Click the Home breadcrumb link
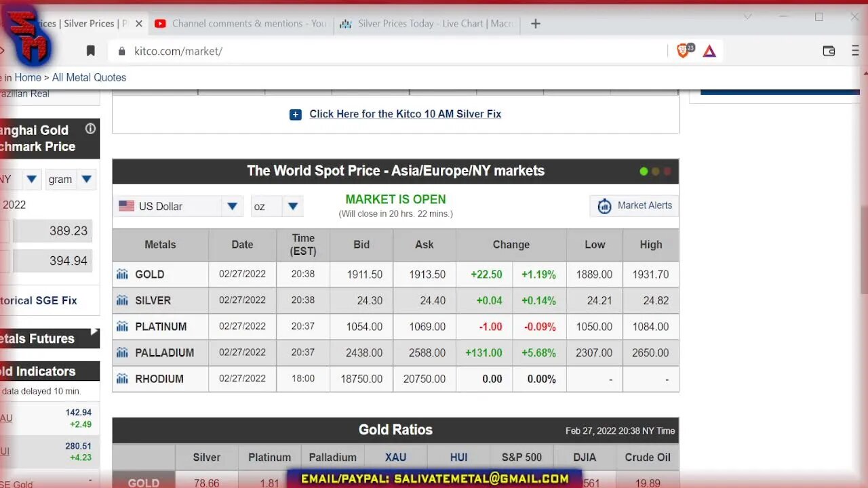The image size is (868, 488). (28, 77)
